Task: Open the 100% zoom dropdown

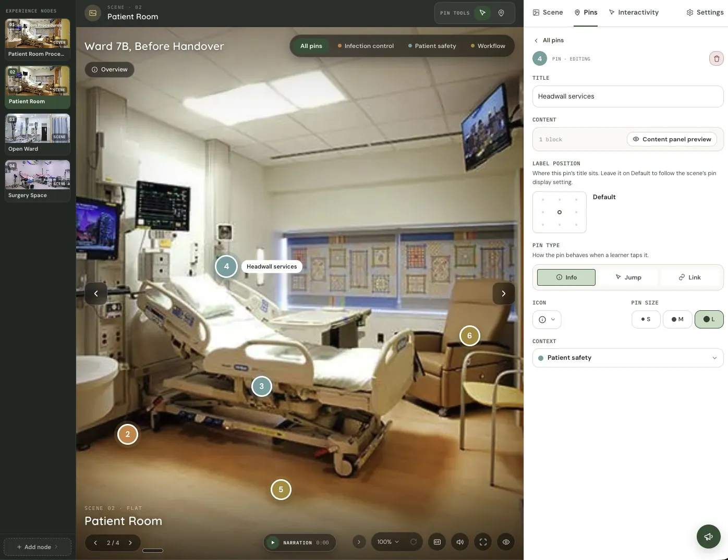Action: pyautogui.click(x=388, y=542)
